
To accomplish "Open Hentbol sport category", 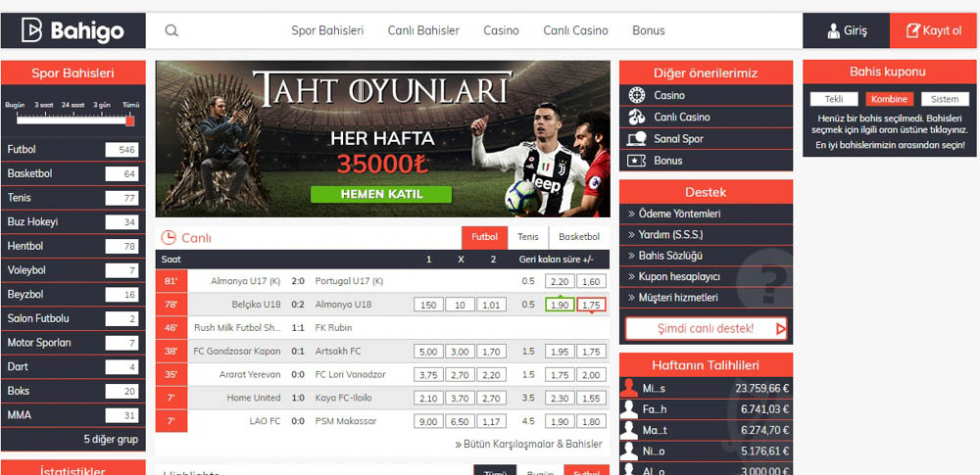I will 73,246.
